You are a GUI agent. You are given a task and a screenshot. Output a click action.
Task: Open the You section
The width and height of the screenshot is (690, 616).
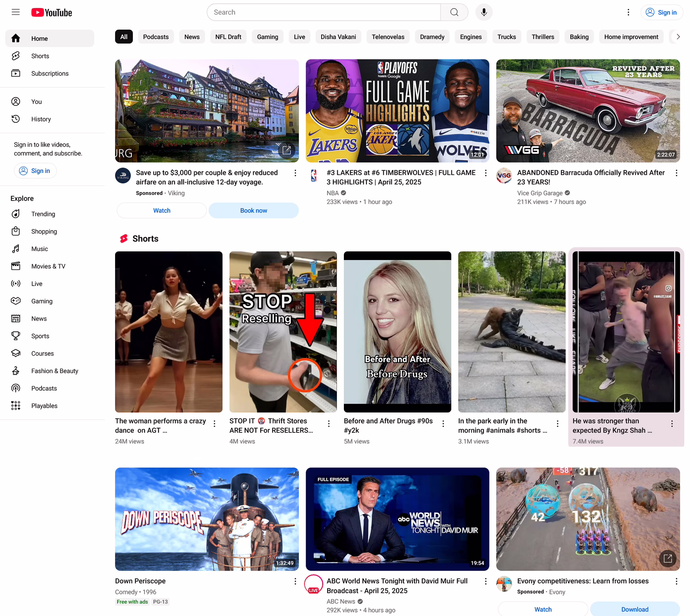[x=50, y=102]
